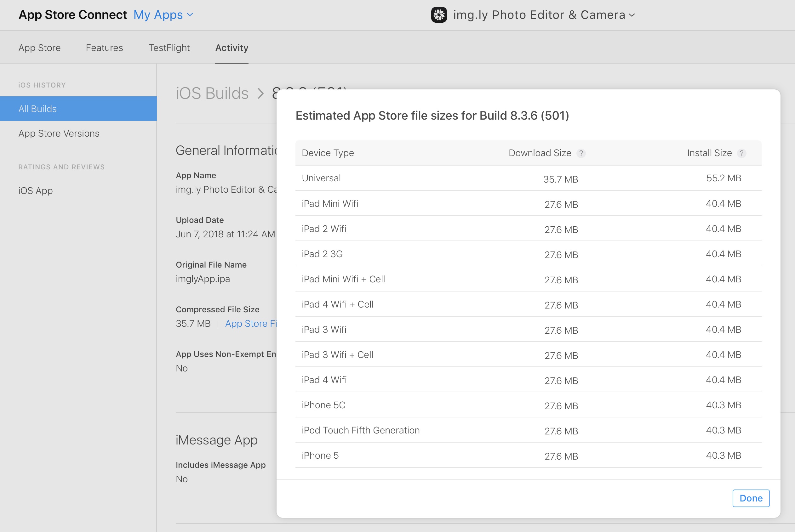Select iPod Touch Fifth Generation row label

tap(361, 430)
